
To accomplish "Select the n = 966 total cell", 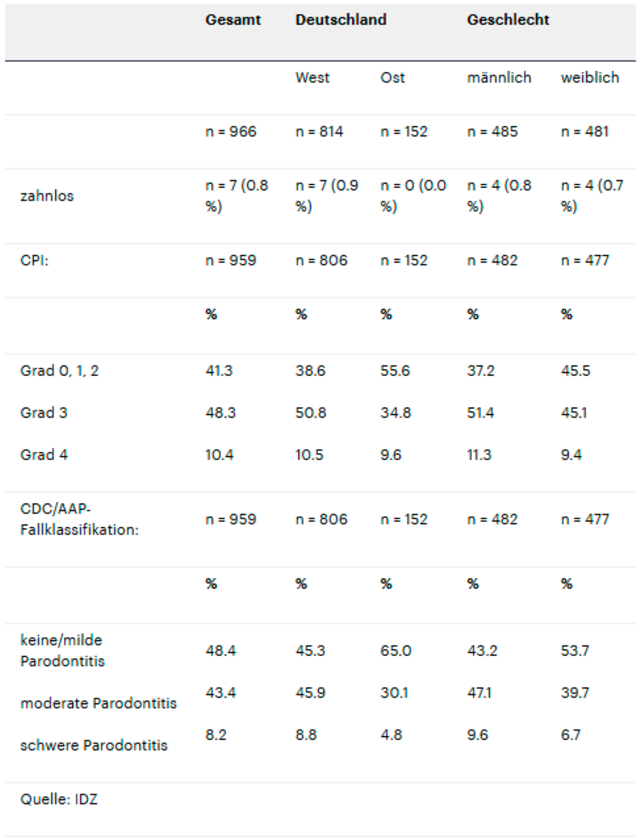I will [x=231, y=132].
